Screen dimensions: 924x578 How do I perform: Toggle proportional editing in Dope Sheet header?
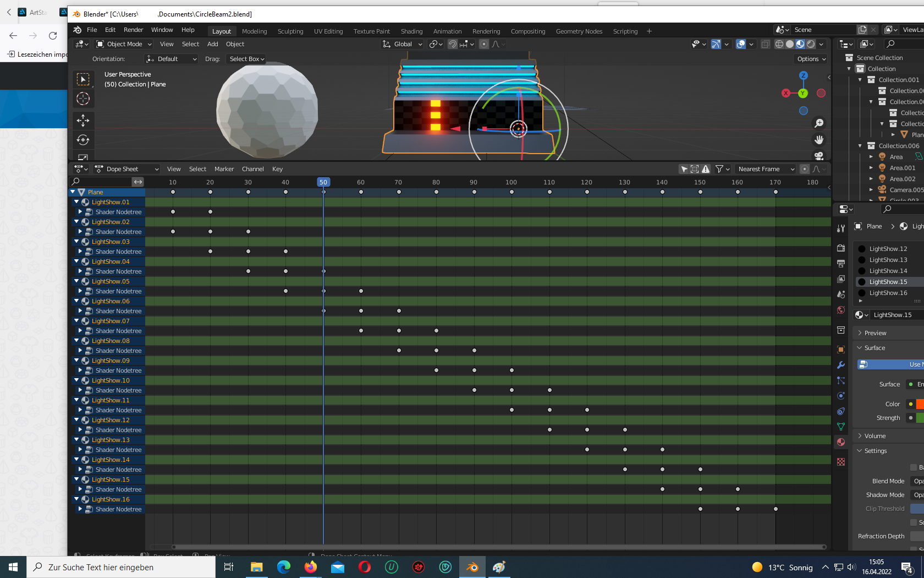point(805,169)
